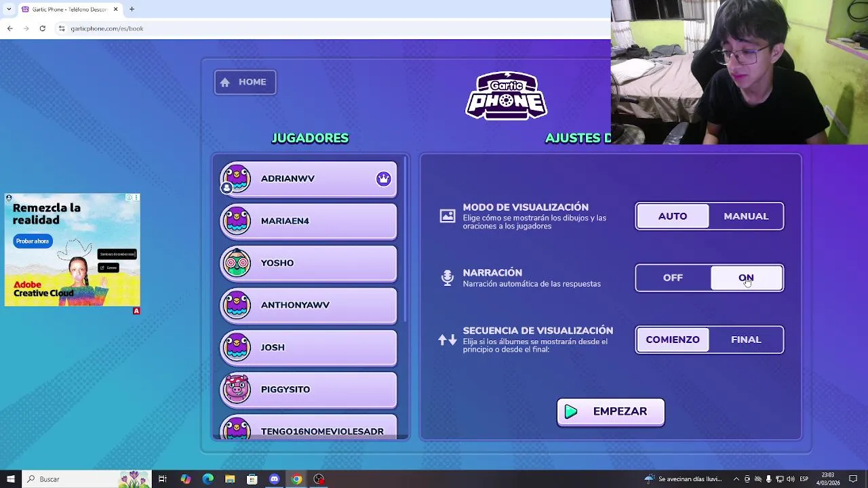Go forward in browser history
The image size is (868, 488).
click(26, 28)
